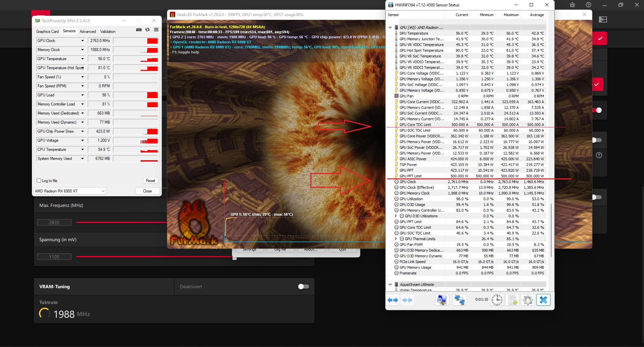The image size is (644, 347).
Task: Start HWiNFO logging with sheet-plus icon
Action: coord(512,300)
